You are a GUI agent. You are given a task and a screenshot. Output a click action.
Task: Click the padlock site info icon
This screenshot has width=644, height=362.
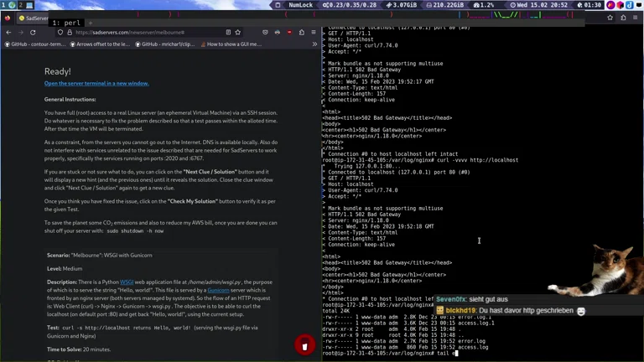point(70,33)
